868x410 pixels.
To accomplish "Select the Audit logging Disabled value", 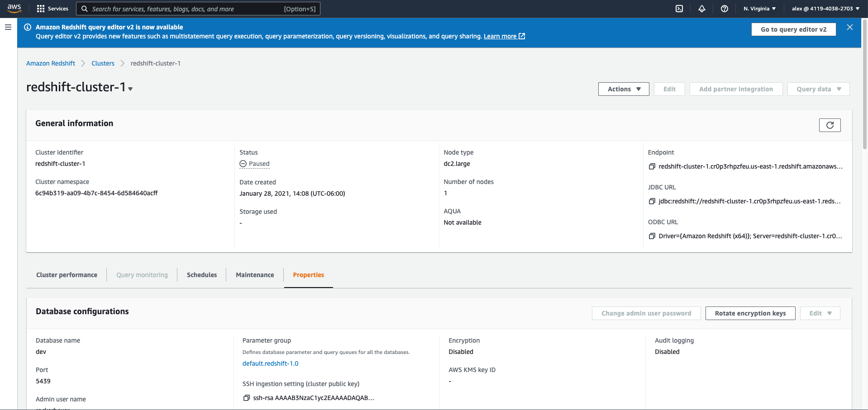I will (667, 352).
